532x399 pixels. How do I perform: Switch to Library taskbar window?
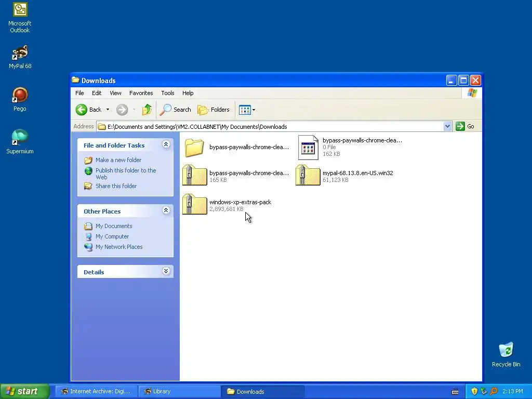[x=179, y=391]
